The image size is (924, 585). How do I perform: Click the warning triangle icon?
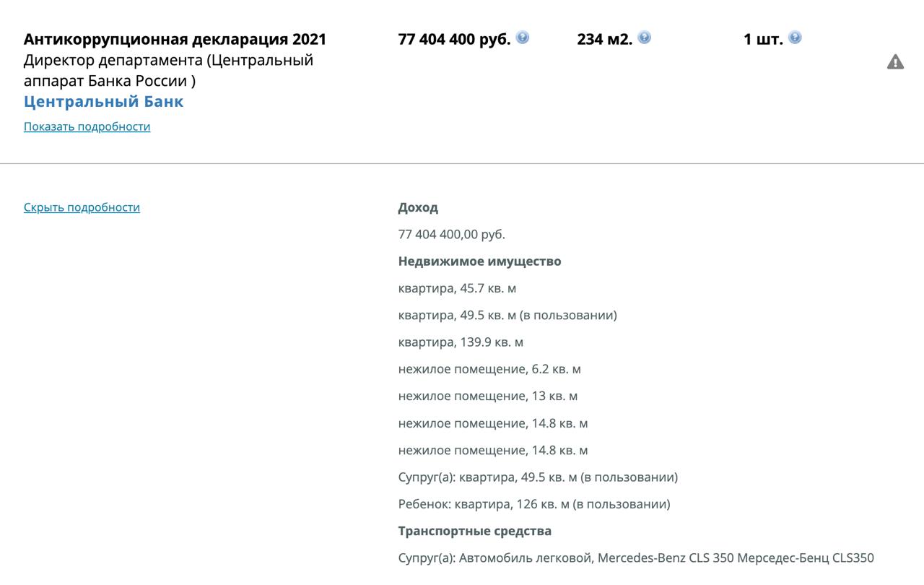[895, 62]
